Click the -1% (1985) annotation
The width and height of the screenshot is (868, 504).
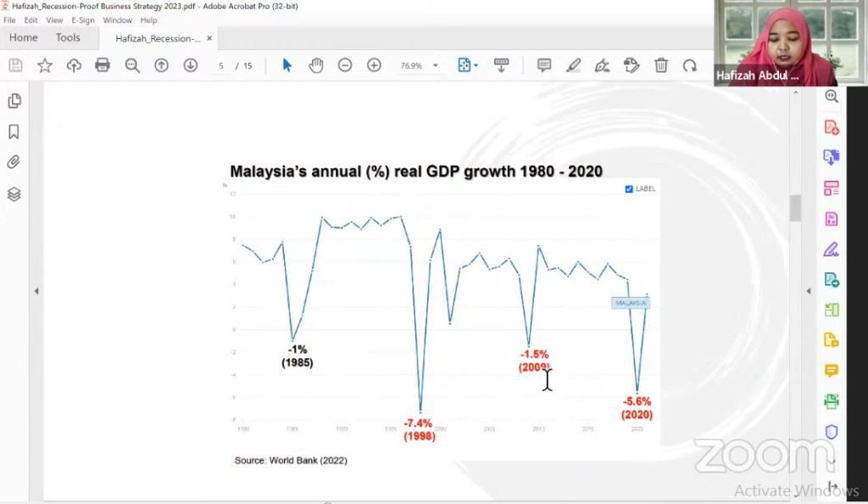pos(298,356)
